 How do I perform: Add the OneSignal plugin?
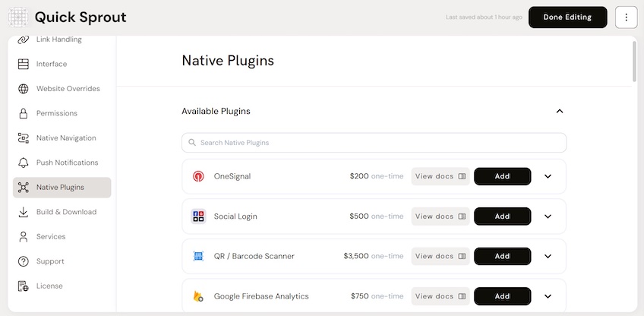point(502,176)
